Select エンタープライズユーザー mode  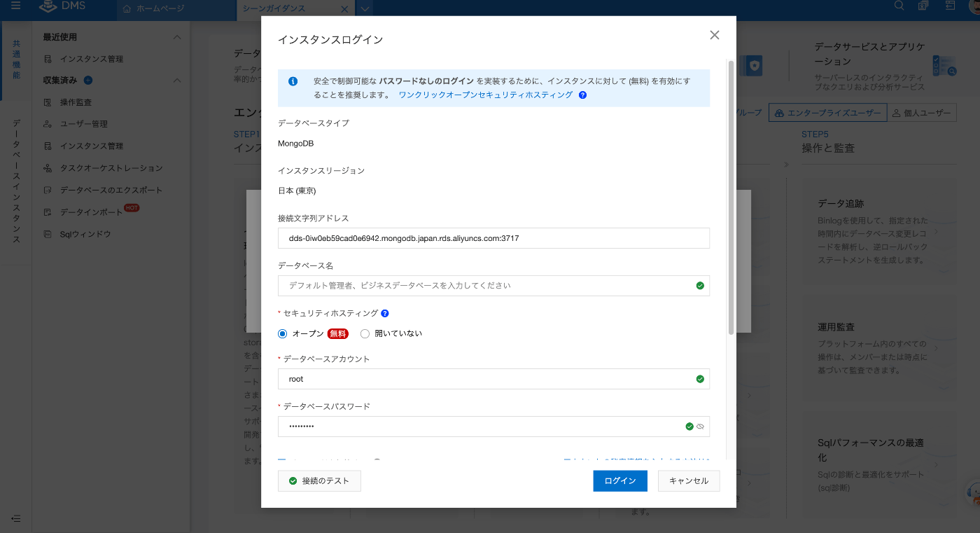pyautogui.click(x=827, y=113)
